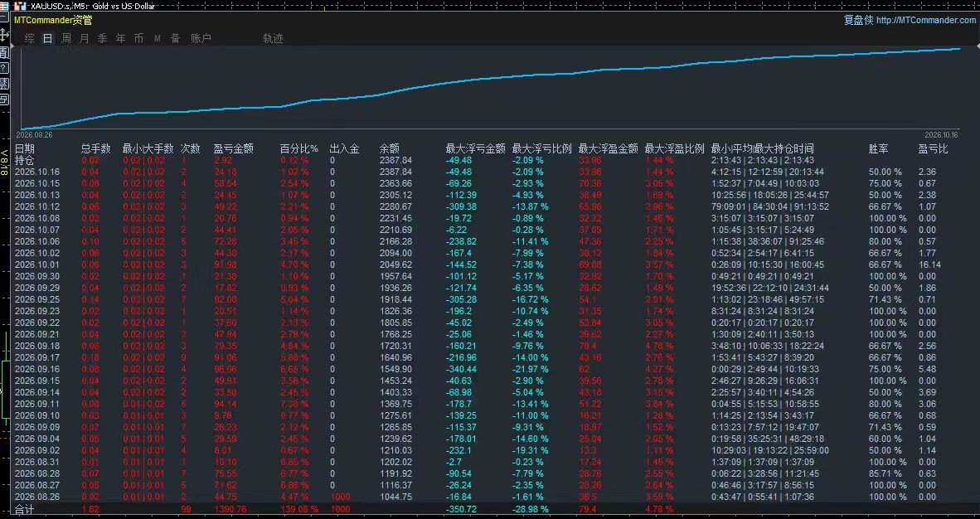This screenshot has height=519, width=980.
Task: Click the 复盘侠 label
Action: coord(858,20)
